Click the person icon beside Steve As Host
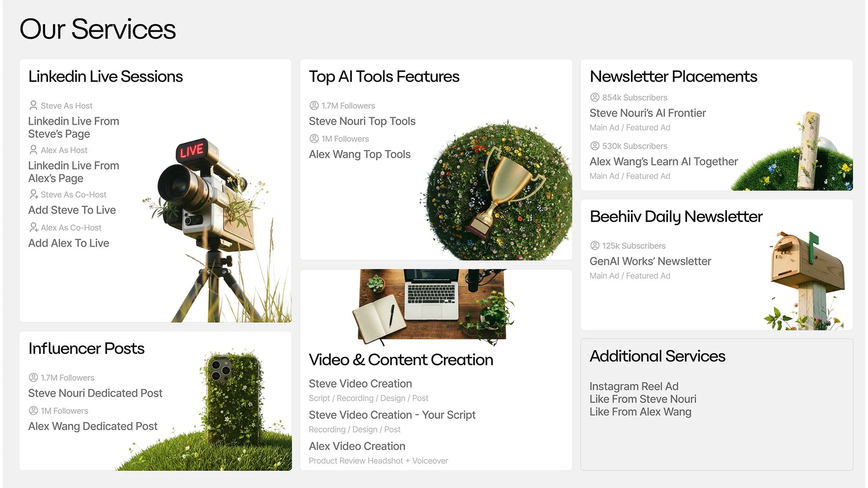Image resolution: width=868 pixels, height=488 pixels. [33, 105]
